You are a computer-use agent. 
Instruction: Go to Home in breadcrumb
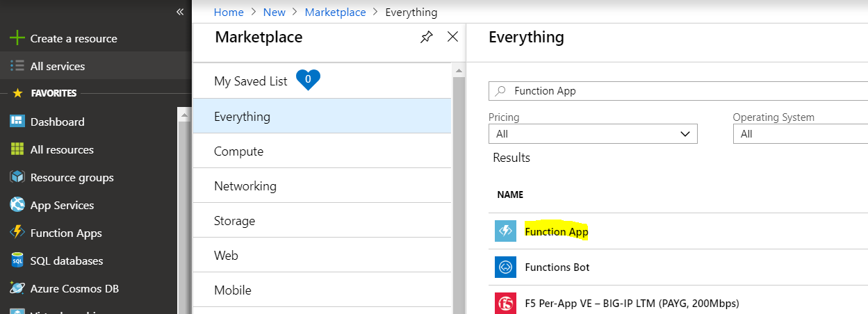click(x=229, y=12)
